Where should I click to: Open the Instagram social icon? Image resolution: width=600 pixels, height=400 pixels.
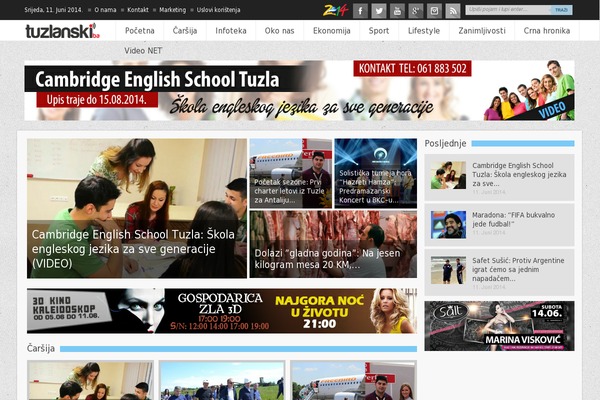tap(434, 11)
